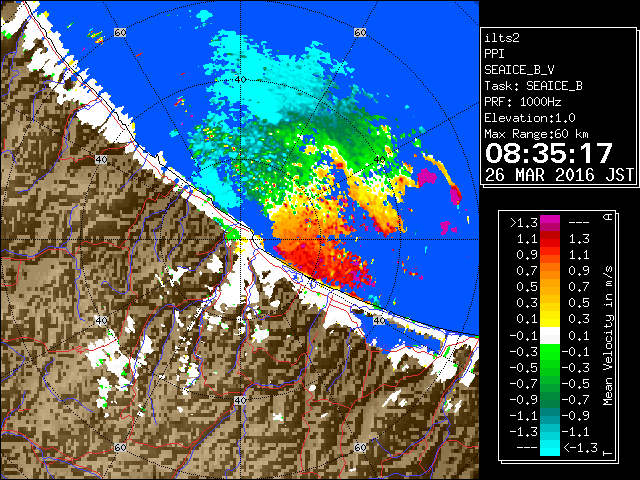Click the white near-zero band of the color bar
The height and width of the screenshot is (480, 640).
(x=550, y=336)
